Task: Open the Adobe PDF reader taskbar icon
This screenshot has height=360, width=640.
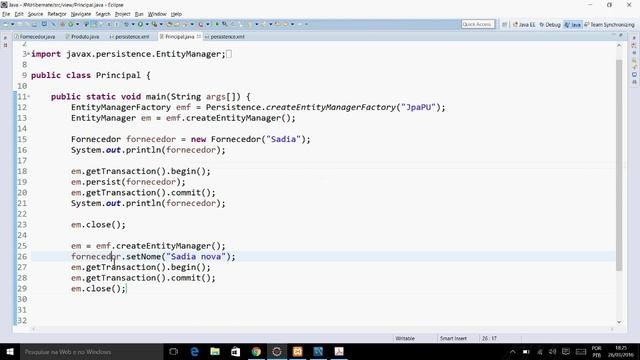Action: 339,351
